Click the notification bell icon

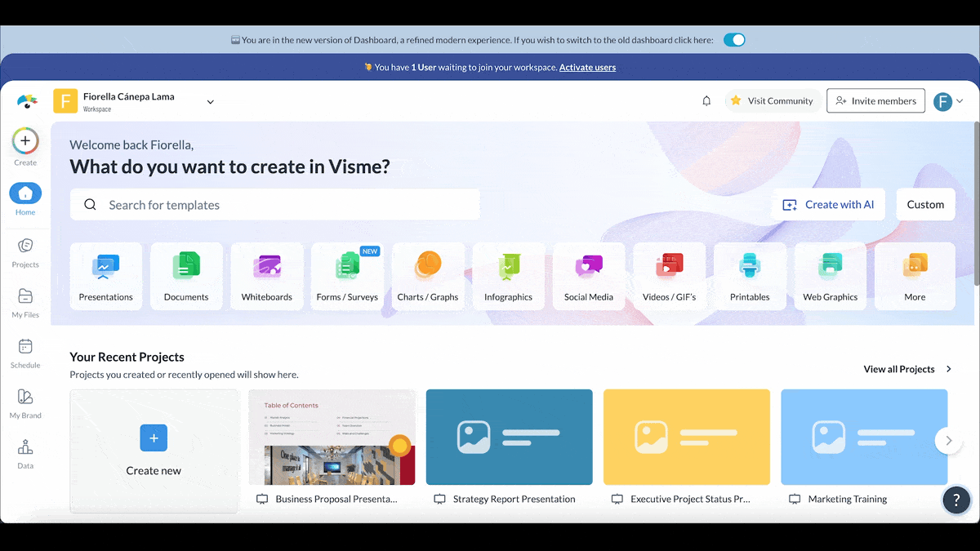click(x=706, y=101)
